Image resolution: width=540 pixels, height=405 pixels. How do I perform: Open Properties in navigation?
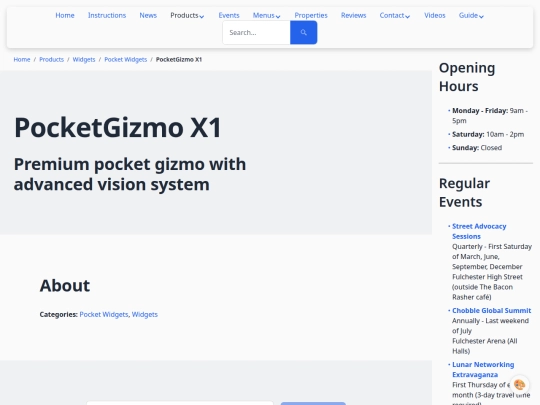pos(311,15)
